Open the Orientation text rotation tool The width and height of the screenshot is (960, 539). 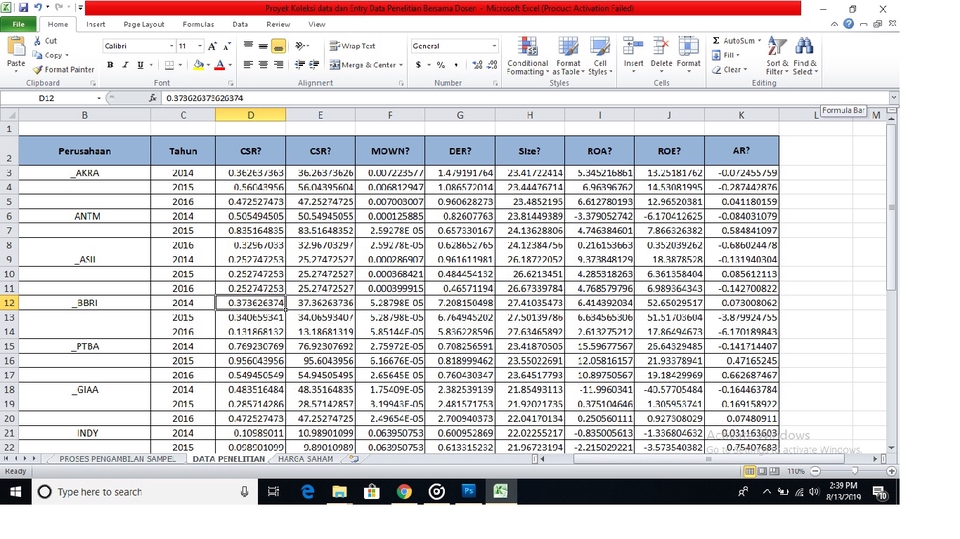coord(300,46)
